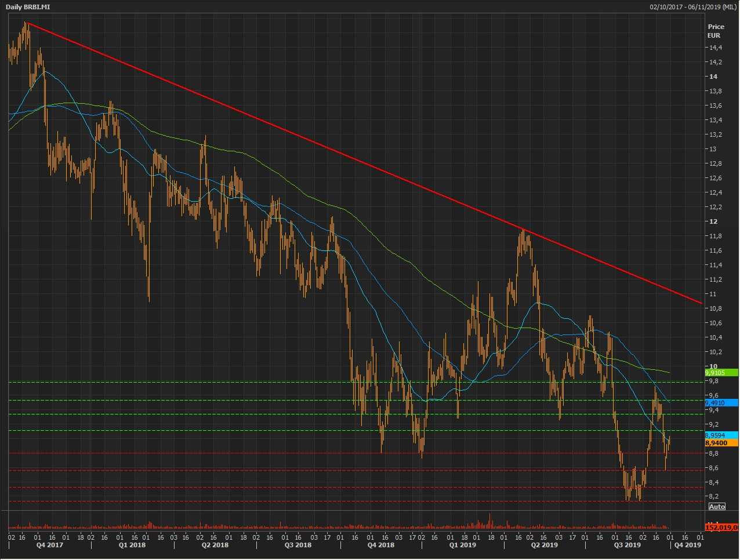Click the red volume value tag
Screen dimensions: 740x560
click(721, 528)
